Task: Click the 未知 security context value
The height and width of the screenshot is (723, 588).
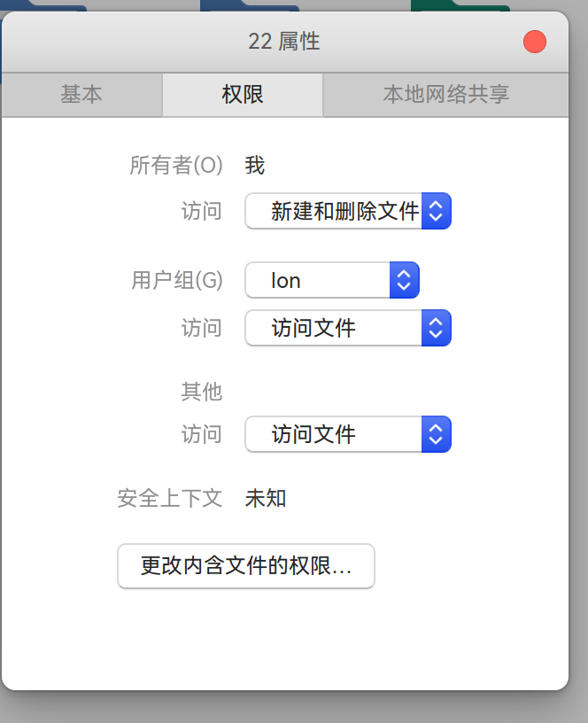Action: coord(266,499)
